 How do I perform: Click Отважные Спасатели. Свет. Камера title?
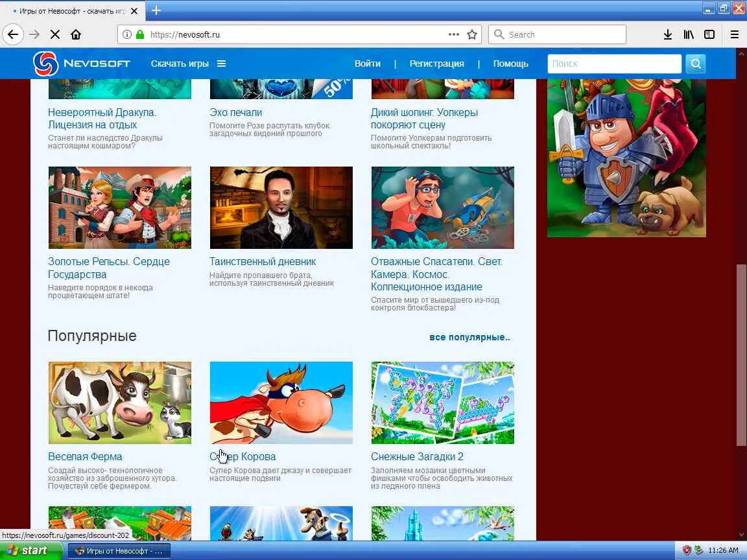pos(436,274)
